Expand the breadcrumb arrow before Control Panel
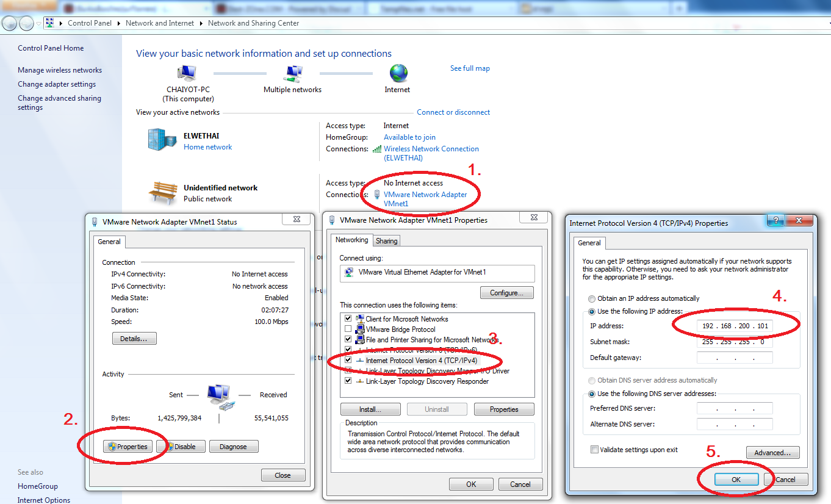Screen dimensions: 831x504 (62, 23)
